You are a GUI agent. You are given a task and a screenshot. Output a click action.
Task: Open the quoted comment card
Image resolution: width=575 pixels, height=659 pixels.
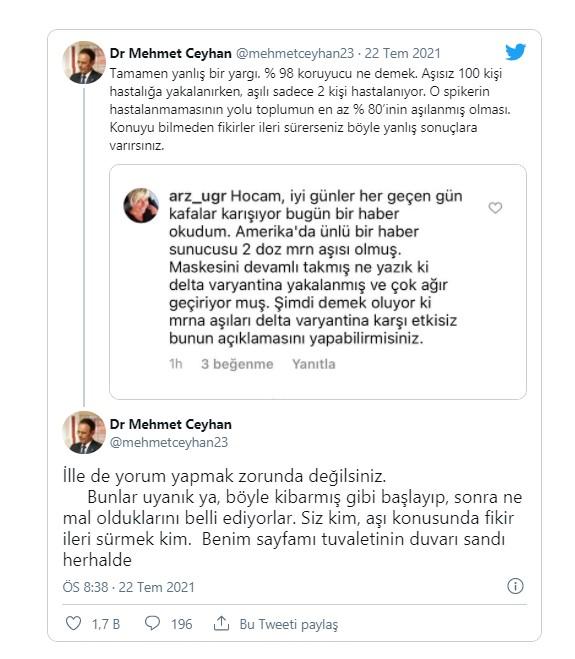pos(318,282)
